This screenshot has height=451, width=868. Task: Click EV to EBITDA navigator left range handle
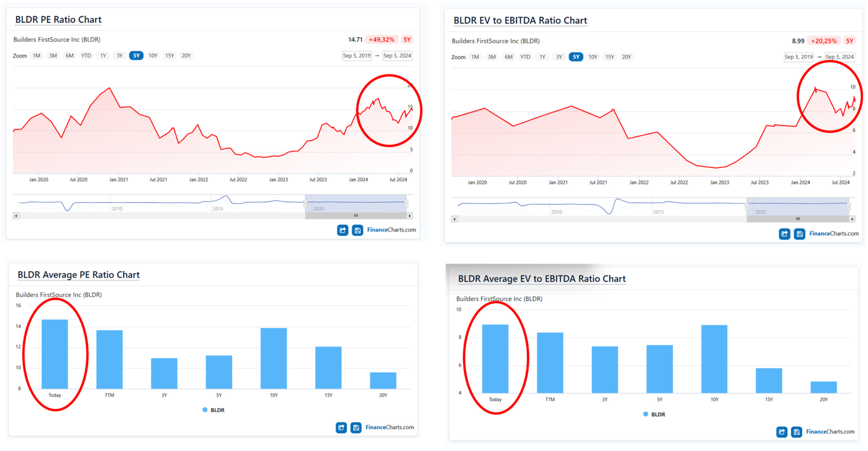pos(747,207)
